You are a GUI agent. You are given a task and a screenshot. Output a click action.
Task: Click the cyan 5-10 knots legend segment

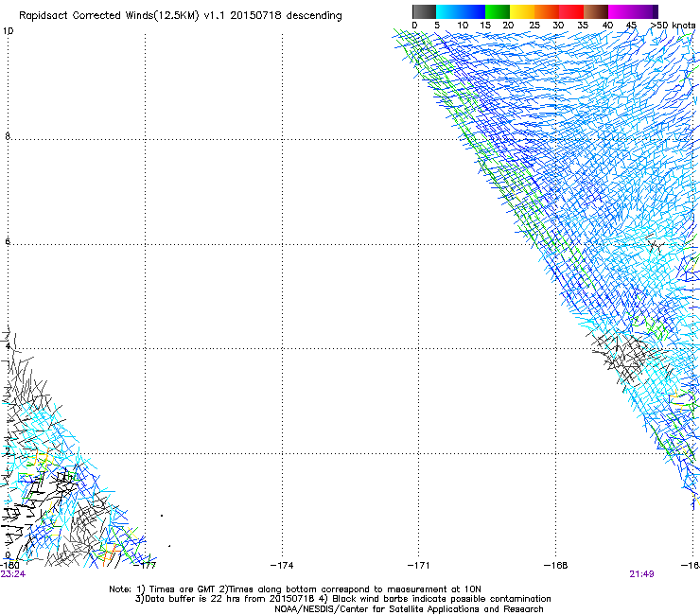coord(448,11)
